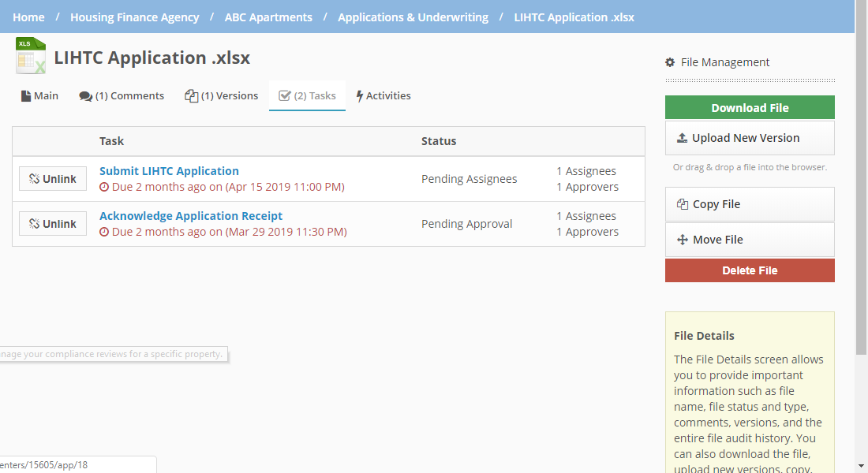Open the Versions tab
The height and width of the screenshot is (473, 868).
pyautogui.click(x=222, y=95)
